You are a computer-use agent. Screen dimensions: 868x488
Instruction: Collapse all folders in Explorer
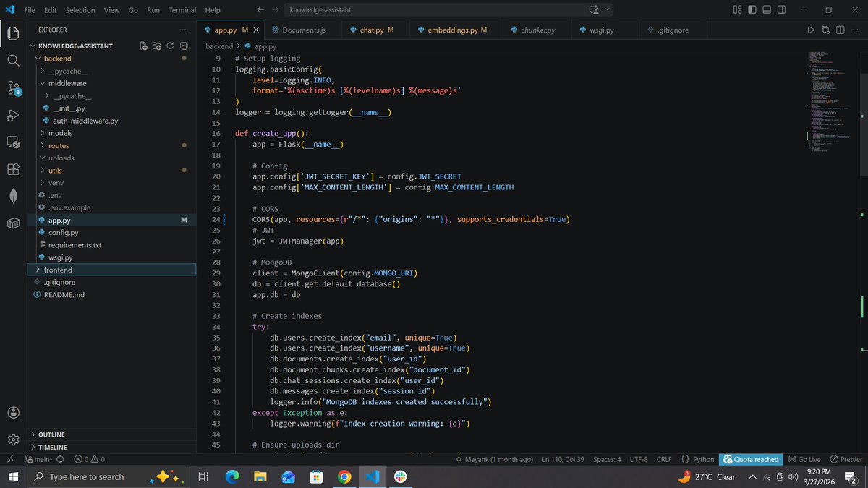[184, 46]
